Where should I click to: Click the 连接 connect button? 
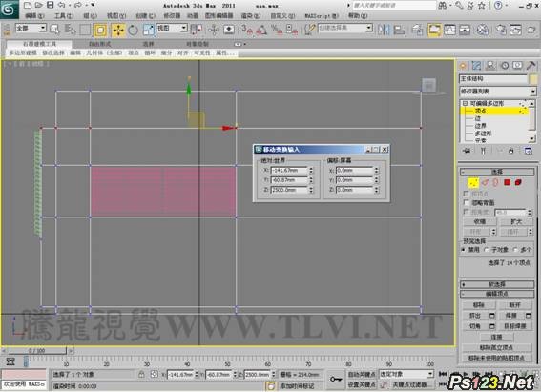click(496, 337)
